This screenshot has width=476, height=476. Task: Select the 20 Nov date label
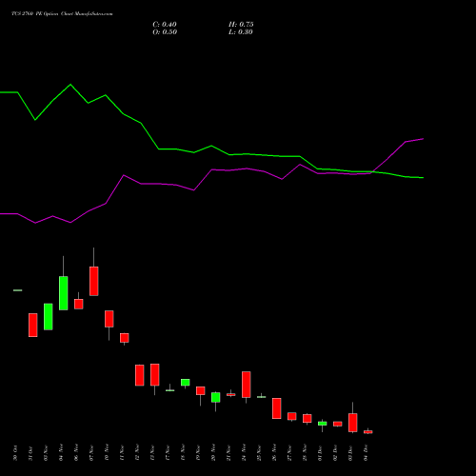coord(213,453)
